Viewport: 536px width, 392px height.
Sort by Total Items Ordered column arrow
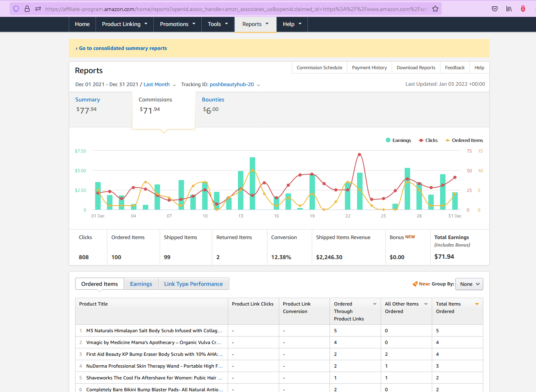click(x=477, y=304)
